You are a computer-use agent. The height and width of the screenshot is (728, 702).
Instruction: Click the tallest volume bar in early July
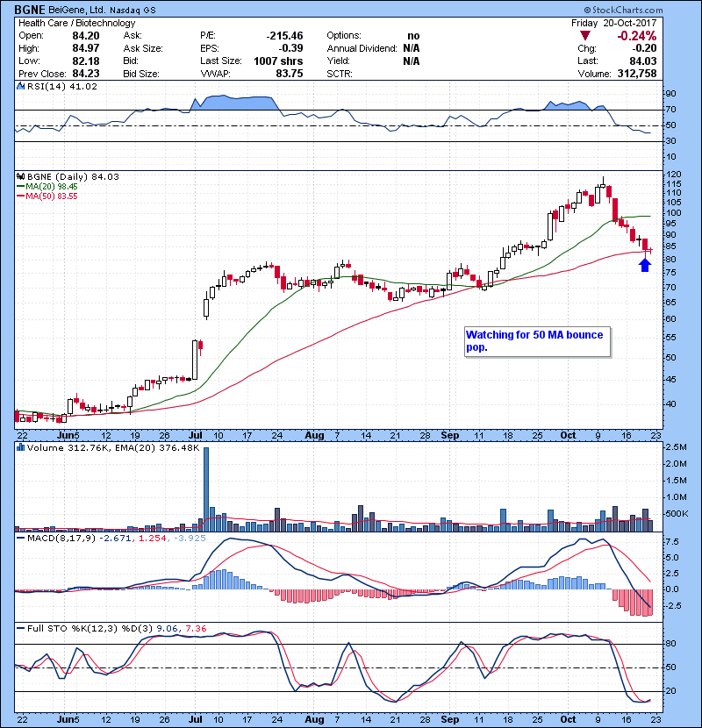point(206,489)
